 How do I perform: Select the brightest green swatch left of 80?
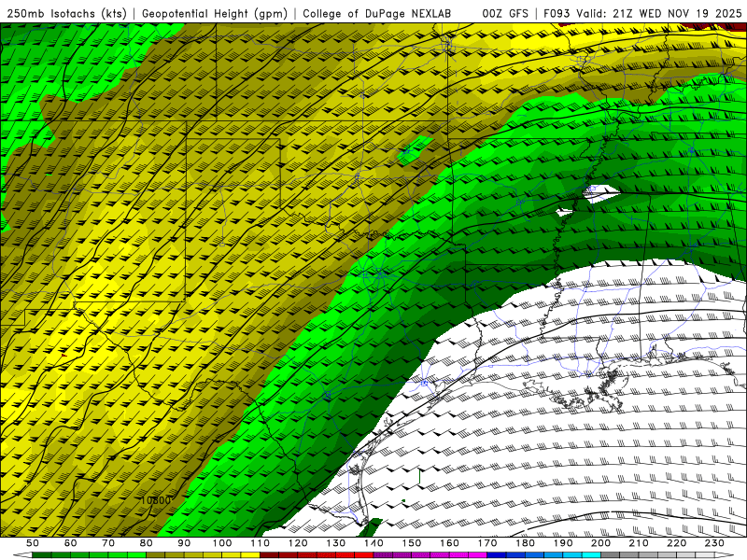click(x=136, y=555)
